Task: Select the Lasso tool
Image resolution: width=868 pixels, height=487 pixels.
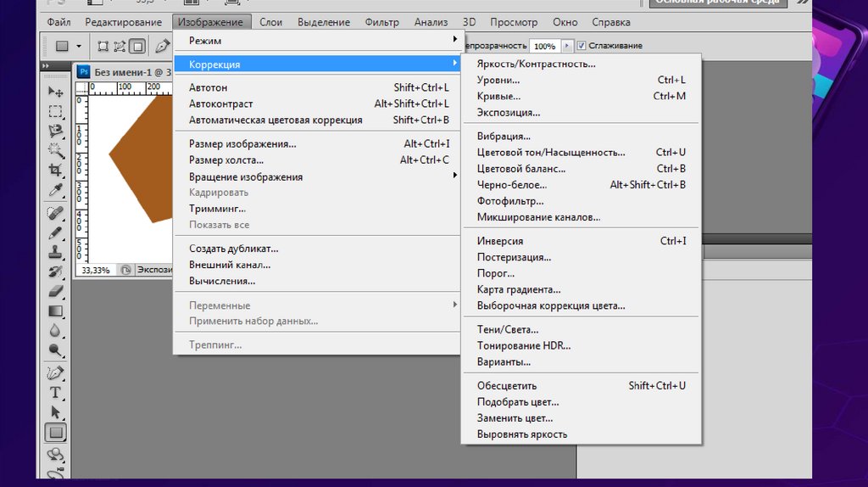Action: click(x=56, y=131)
